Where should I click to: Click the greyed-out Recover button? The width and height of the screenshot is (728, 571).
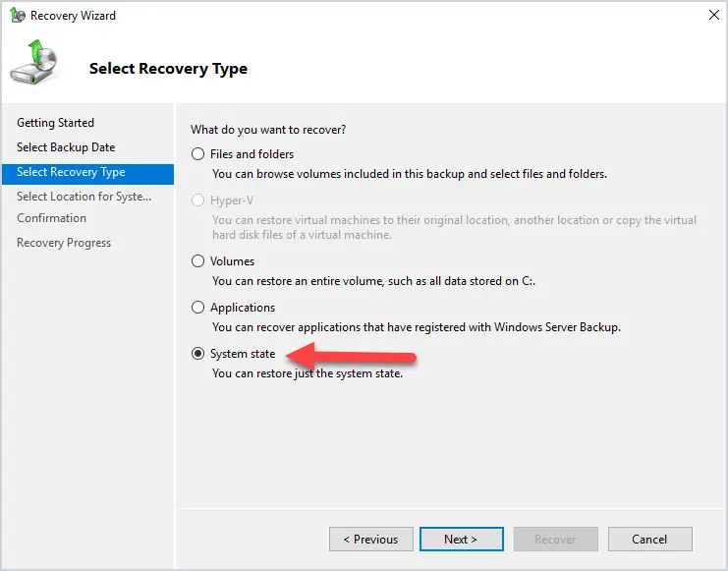point(556,539)
